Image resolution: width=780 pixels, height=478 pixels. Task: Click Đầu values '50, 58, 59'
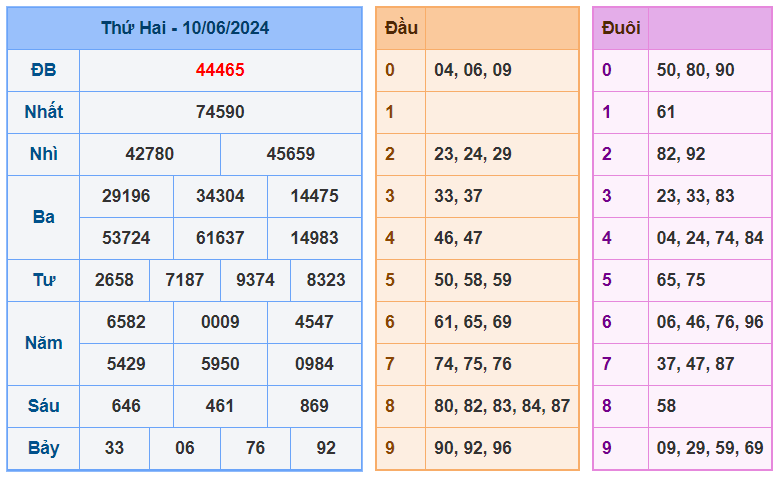tap(473, 280)
